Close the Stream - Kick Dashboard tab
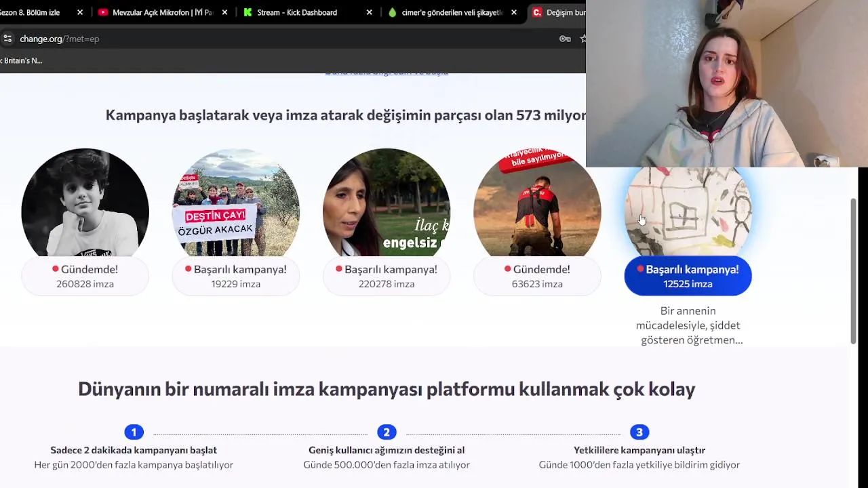This screenshot has height=488, width=868. (x=369, y=12)
